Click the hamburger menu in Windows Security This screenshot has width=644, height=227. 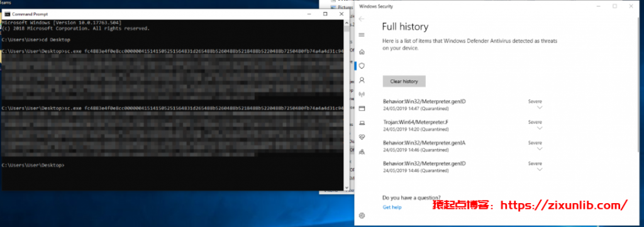(x=362, y=35)
